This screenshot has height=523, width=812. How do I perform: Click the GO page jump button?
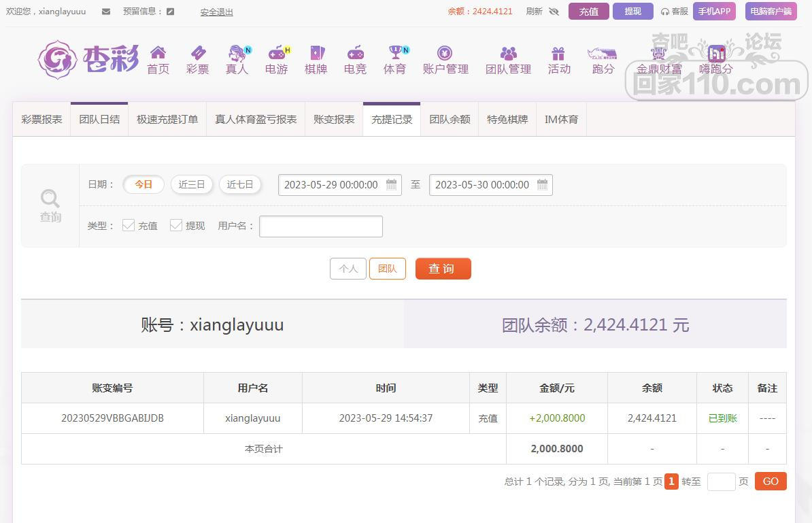(x=771, y=482)
